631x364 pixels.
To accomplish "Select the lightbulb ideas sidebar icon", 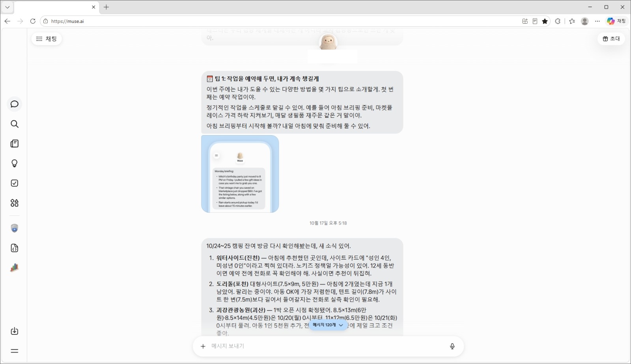I will click(15, 163).
